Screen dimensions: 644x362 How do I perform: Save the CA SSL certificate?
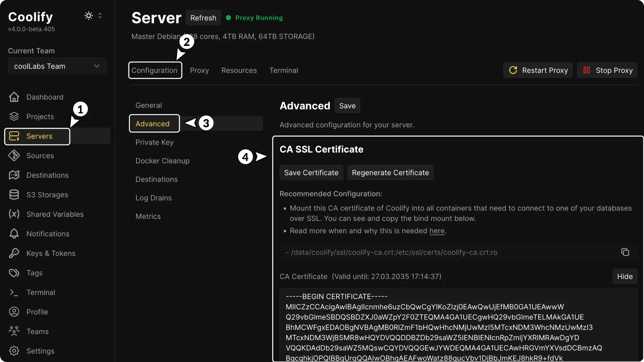(311, 172)
